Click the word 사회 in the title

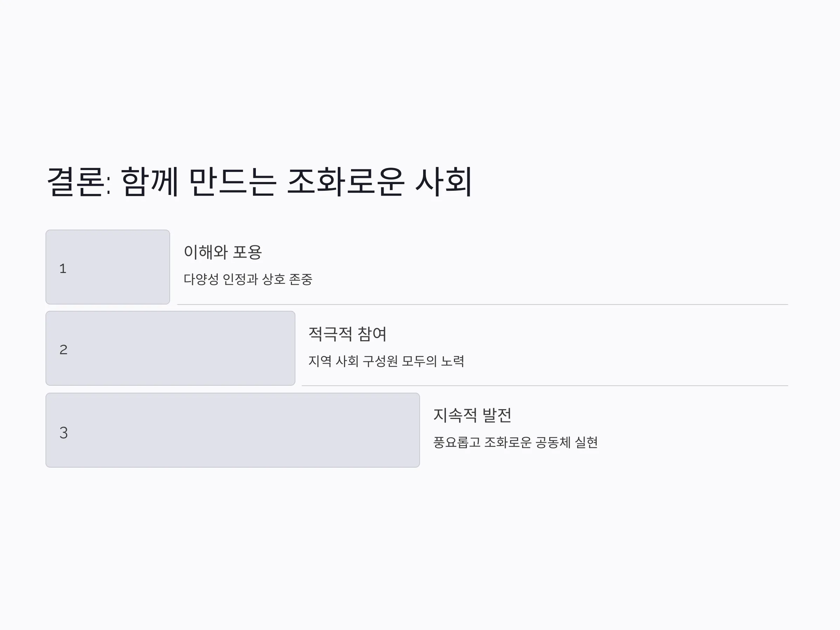pyautogui.click(x=444, y=182)
